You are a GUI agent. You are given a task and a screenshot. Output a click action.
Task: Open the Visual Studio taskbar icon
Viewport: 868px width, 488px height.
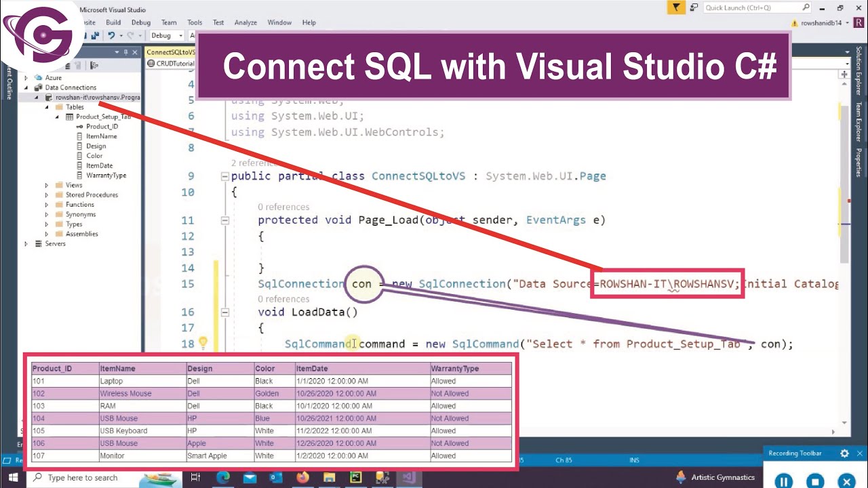408,478
